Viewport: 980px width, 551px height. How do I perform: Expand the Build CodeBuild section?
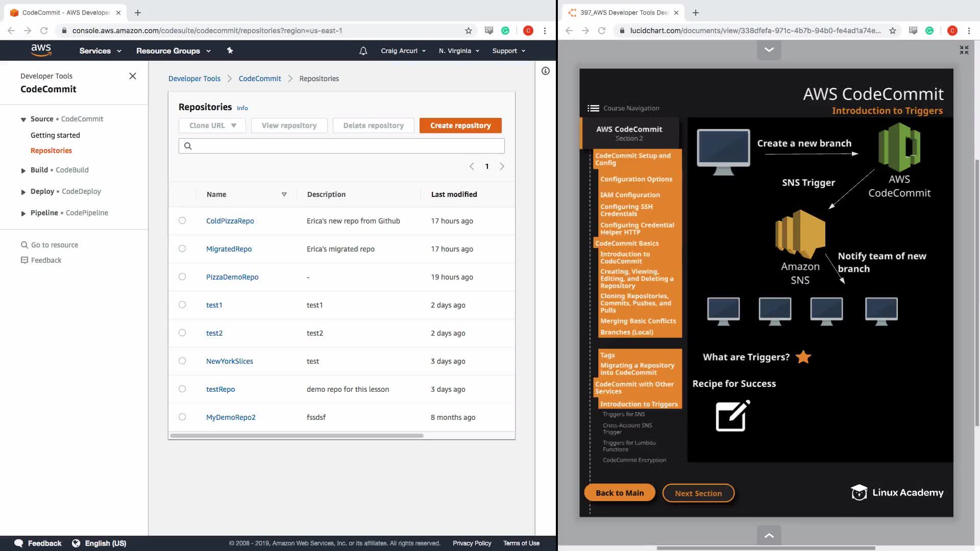click(23, 170)
